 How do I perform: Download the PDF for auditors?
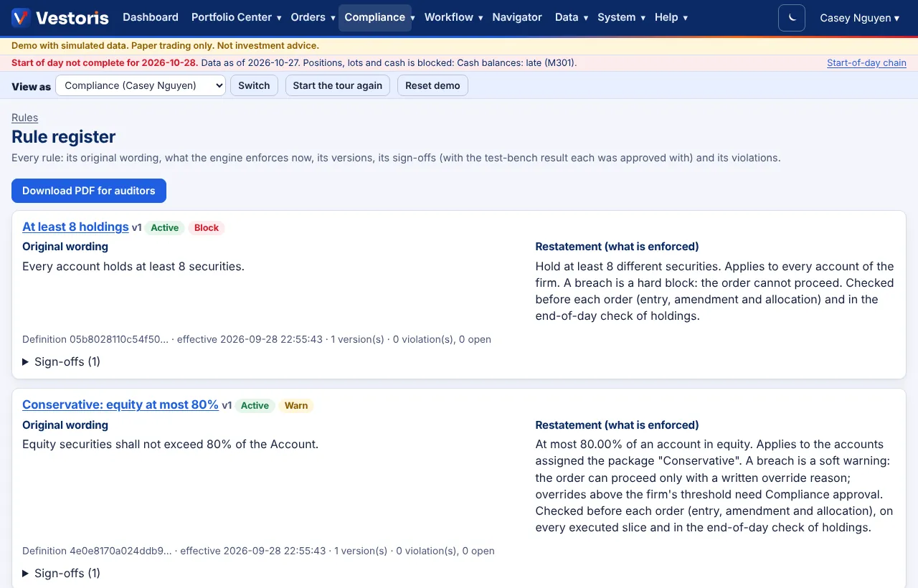[x=89, y=191]
